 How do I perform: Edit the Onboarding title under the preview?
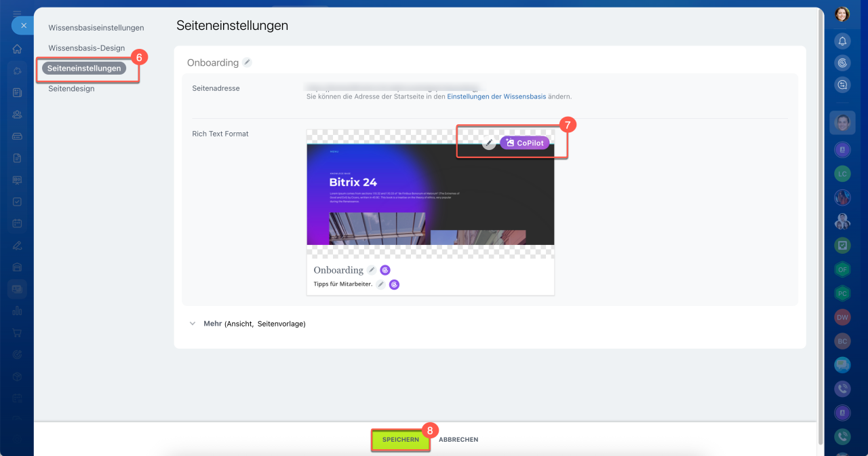[x=372, y=270]
